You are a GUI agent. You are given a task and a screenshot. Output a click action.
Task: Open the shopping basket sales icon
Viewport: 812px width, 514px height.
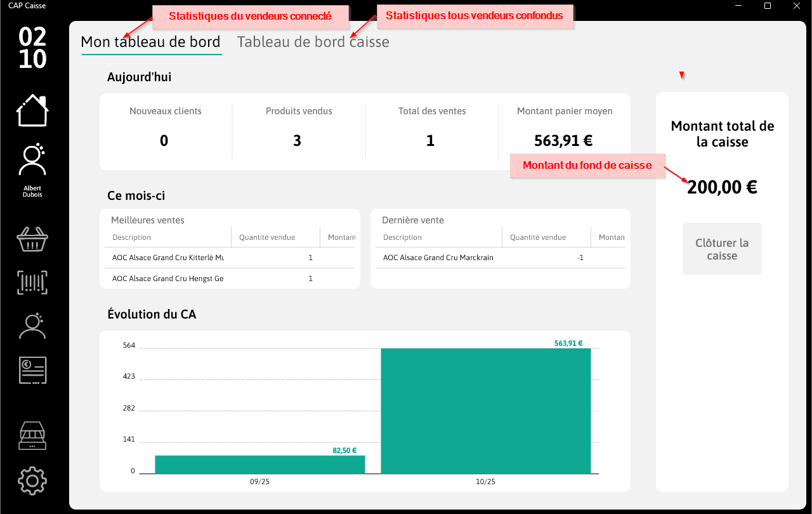pyautogui.click(x=32, y=239)
